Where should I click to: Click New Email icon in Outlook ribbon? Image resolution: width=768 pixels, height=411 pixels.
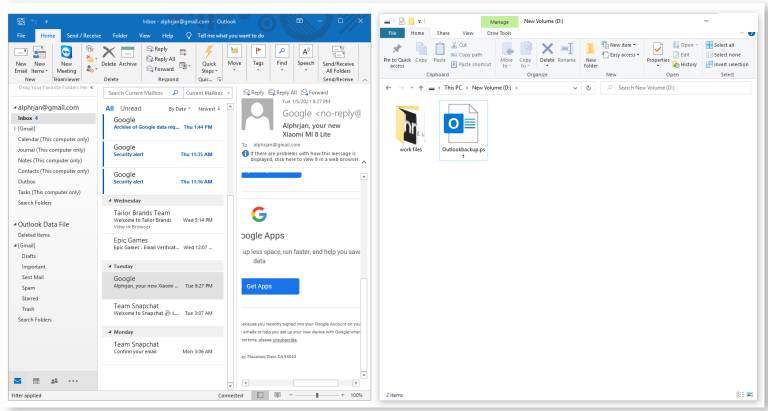coord(21,60)
